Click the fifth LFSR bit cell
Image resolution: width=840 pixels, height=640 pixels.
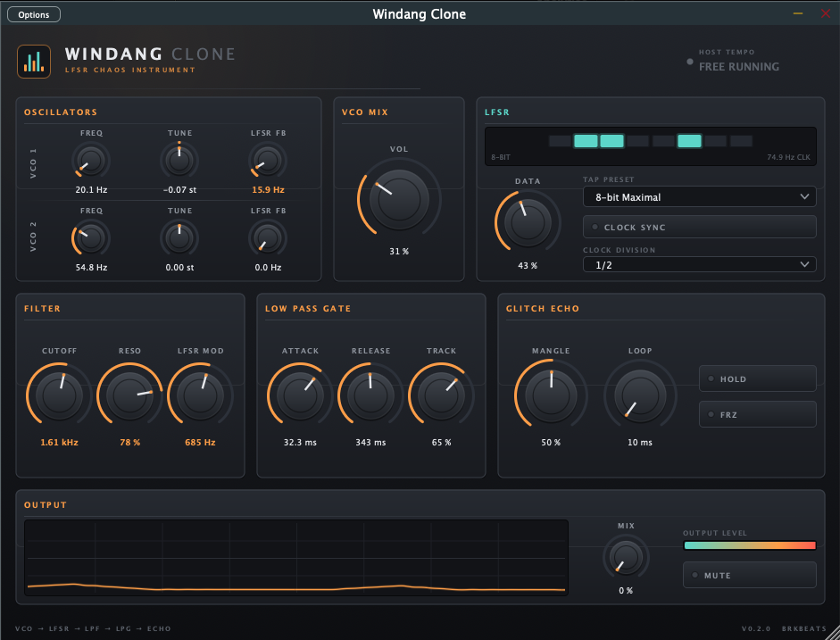click(664, 141)
